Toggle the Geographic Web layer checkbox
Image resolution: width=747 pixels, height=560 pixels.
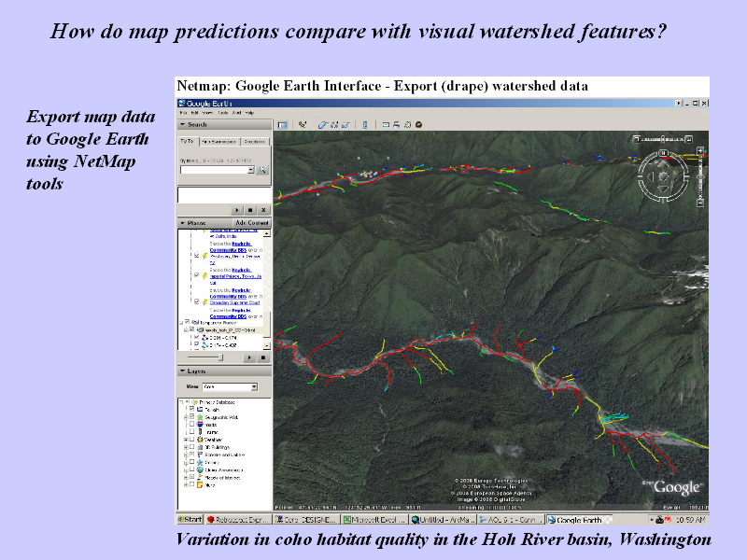click(192, 416)
